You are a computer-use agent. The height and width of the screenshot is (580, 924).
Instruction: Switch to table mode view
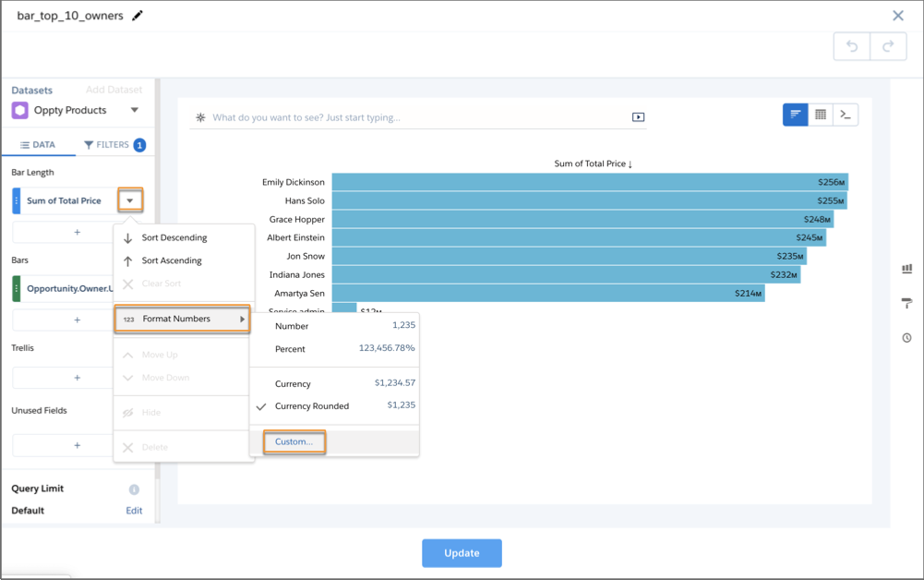[x=821, y=115]
